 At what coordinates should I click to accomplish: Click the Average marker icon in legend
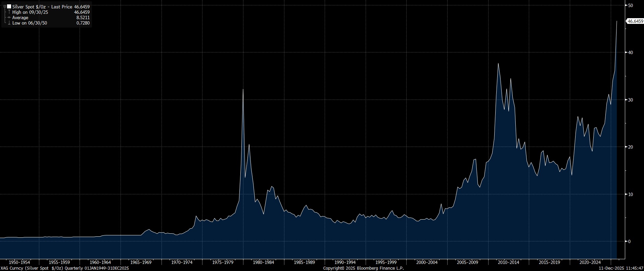(9, 17)
